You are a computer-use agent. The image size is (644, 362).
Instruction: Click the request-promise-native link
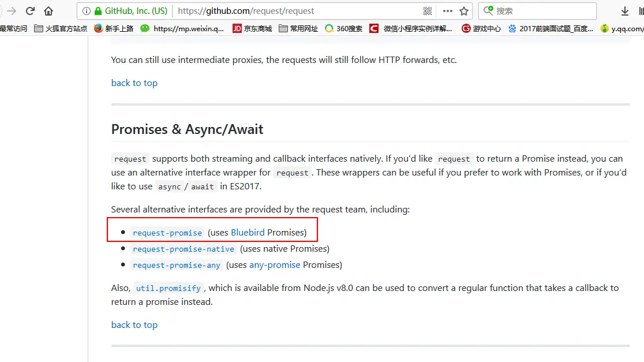coord(183,249)
